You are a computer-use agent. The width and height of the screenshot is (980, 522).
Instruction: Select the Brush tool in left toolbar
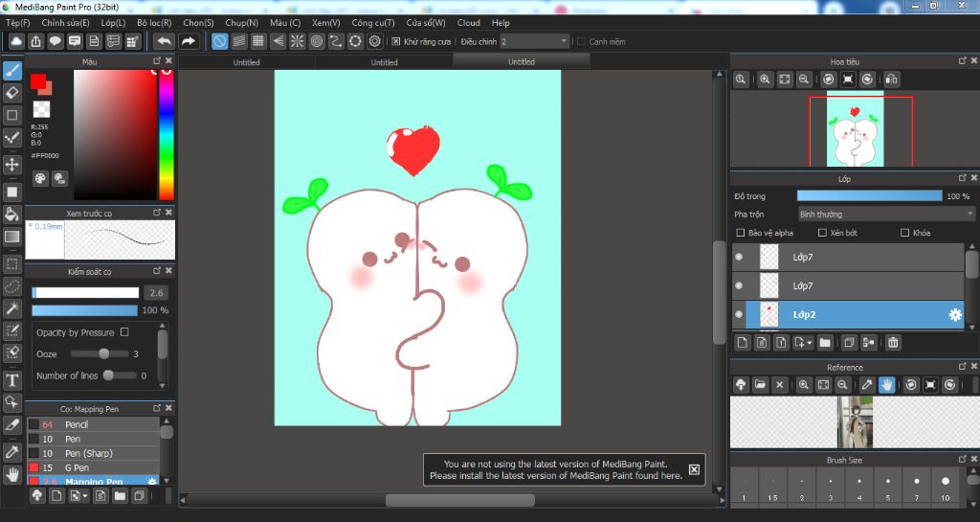click(11, 70)
